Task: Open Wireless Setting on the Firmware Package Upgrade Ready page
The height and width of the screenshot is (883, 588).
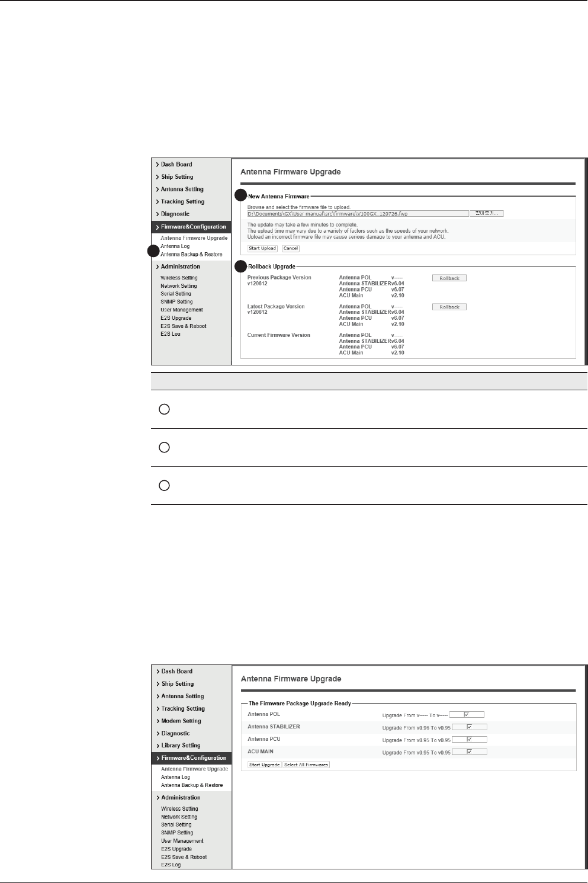Action: click(179, 809)
